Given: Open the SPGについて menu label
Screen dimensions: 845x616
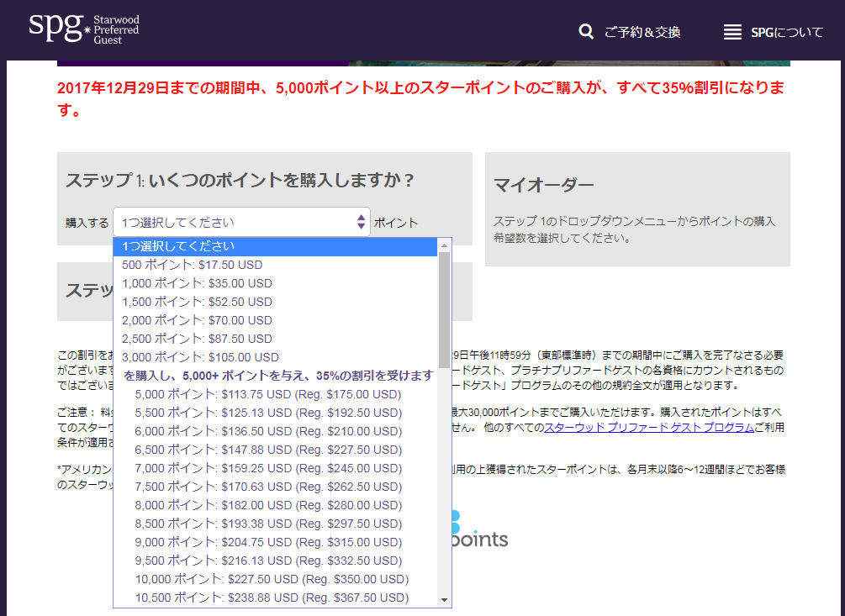Looking at the screenshot, I should point(787,32).
